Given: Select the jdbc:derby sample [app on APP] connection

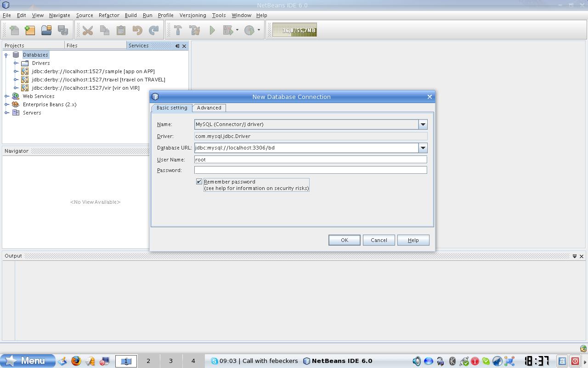Looking at the screenshot, I should pyautogui.click(x=93, y=71).
